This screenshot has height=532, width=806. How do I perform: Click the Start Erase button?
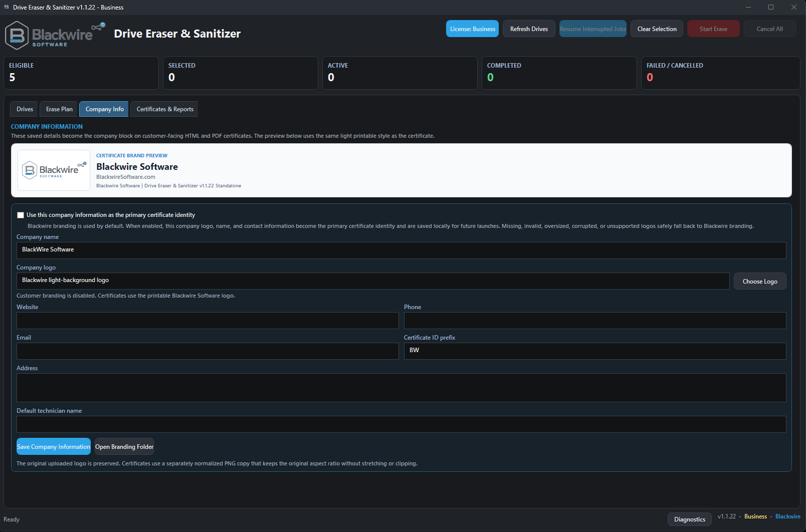coord(713,29)
